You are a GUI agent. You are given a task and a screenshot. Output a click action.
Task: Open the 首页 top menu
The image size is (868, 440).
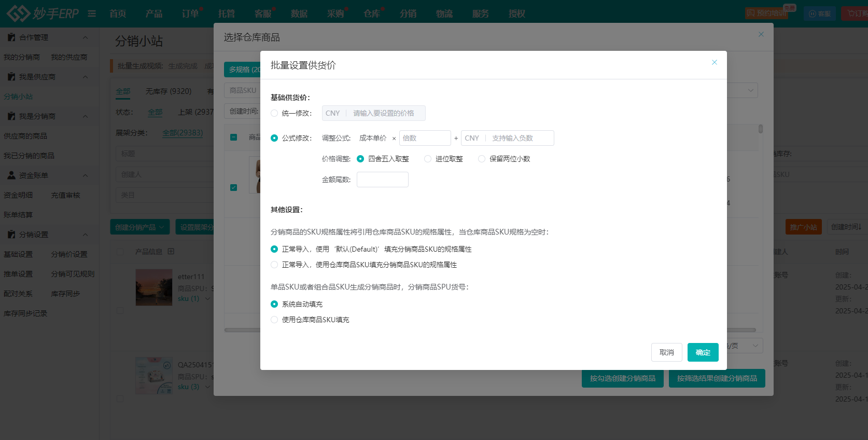tap(118, 13)
